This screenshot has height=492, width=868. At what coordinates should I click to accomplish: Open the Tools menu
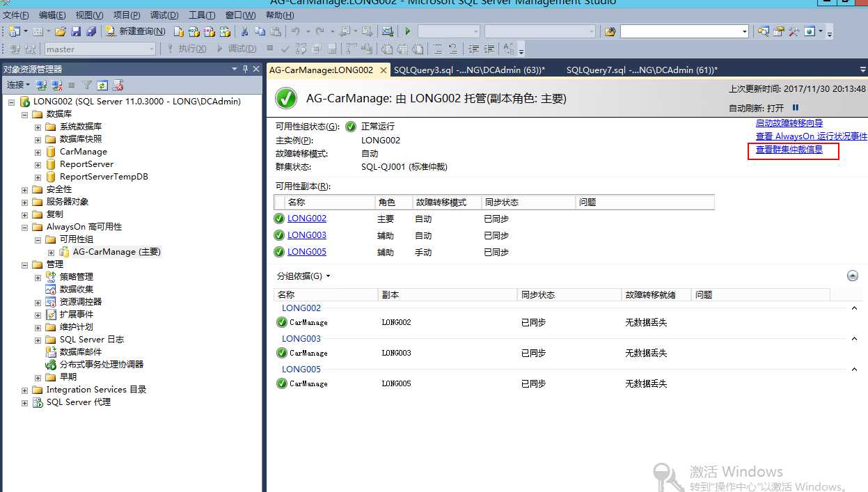tap(202, 15)
